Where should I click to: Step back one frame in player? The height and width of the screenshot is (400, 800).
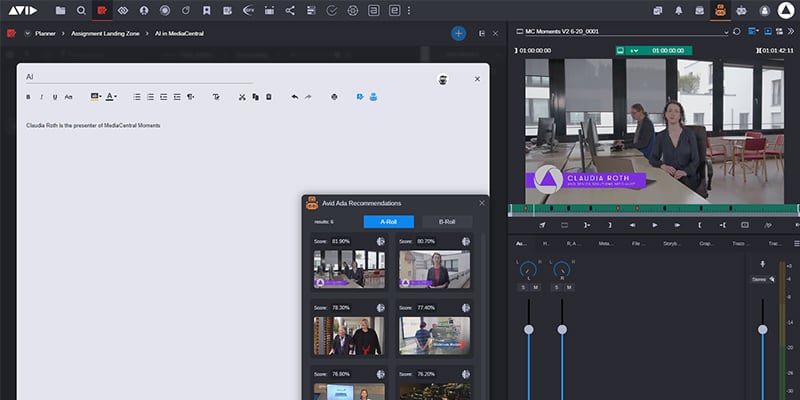coord(633,225)
